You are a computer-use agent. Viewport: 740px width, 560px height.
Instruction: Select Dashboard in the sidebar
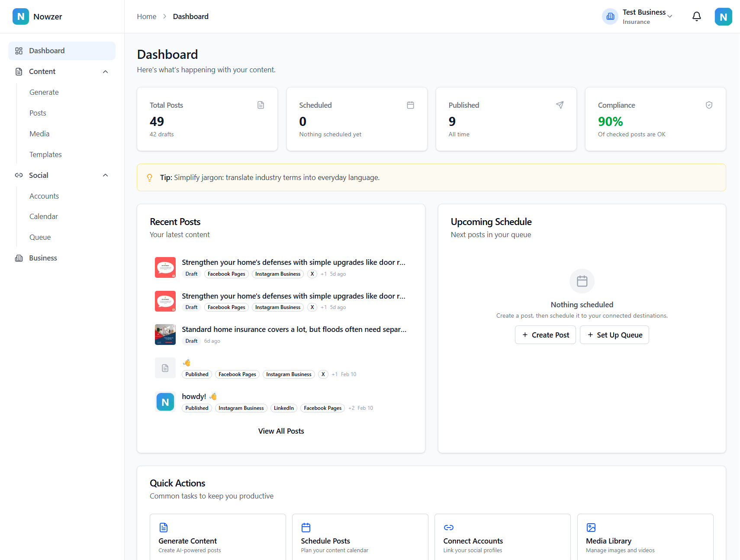[x=62, y=51]
